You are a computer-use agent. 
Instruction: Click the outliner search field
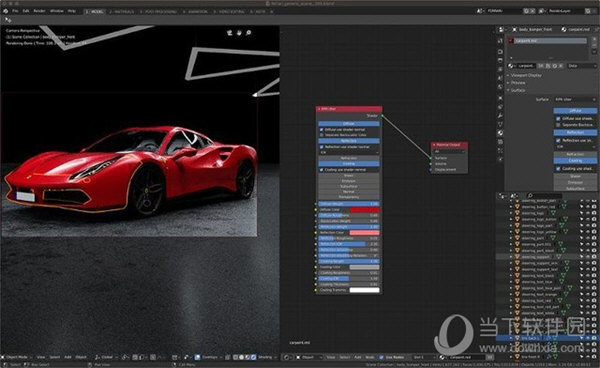coord(544,196)
